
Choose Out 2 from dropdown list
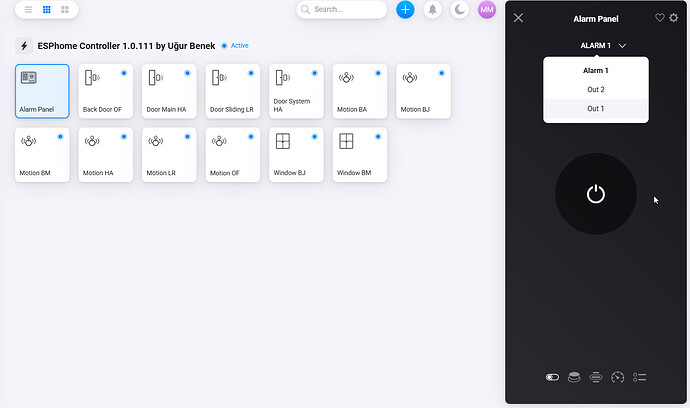pos(596,90)
